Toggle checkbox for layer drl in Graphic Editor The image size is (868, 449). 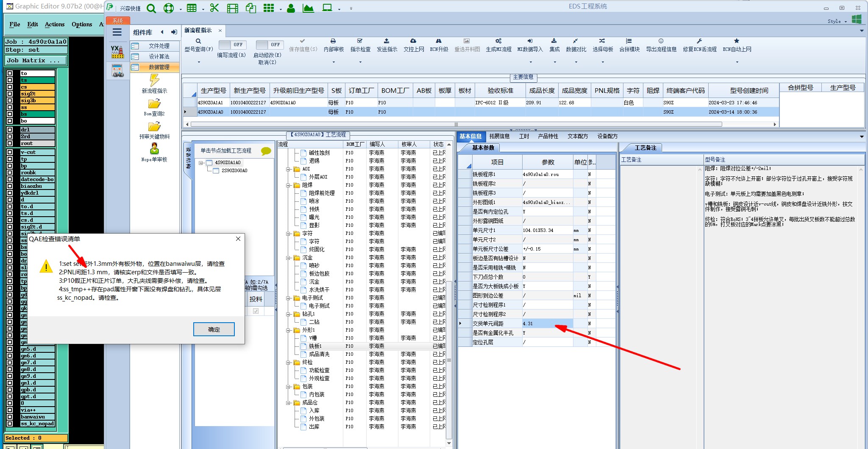tap(10, 130)
